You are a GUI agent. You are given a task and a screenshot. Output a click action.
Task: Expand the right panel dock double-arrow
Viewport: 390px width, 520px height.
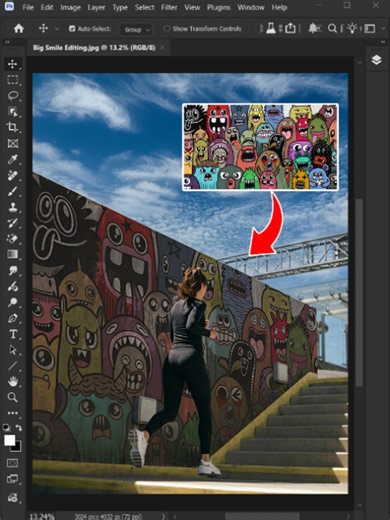coord(383,42)
